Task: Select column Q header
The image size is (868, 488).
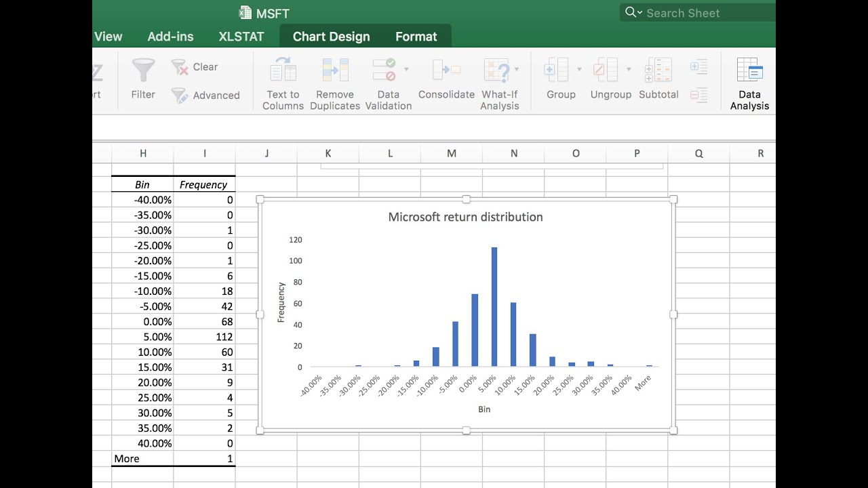Action: tap(698, 153)
